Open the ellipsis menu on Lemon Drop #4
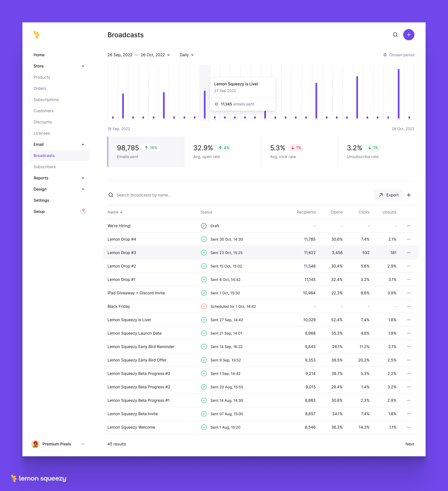The image size is (448, 491). (409, 239)
